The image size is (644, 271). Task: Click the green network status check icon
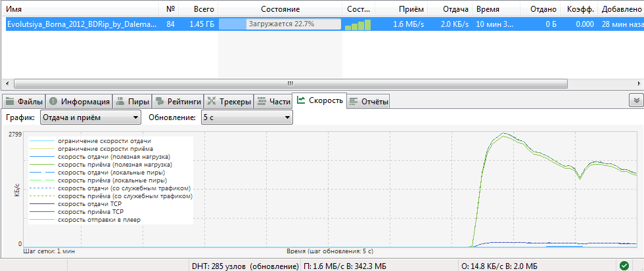click(x=624, y=265)
